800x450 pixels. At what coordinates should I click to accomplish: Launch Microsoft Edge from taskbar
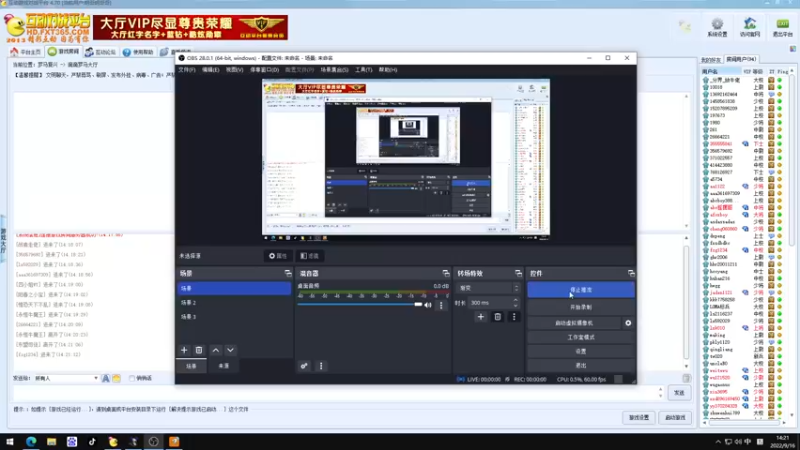[31, 442]
